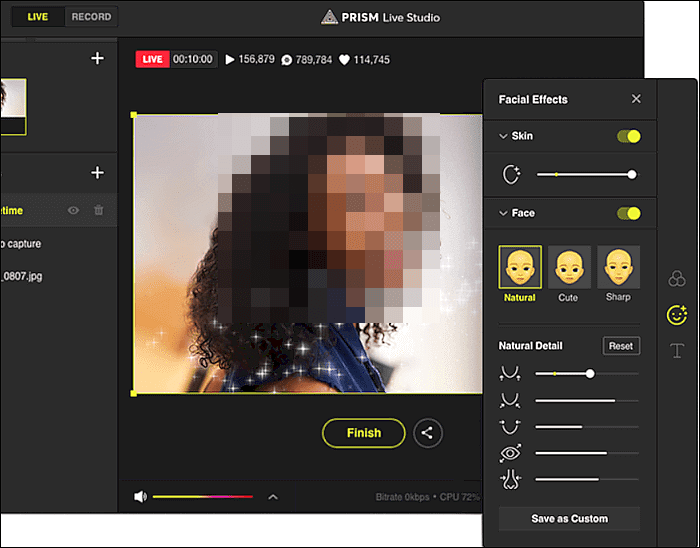Viewport: 700px width, 548px height.
Task: Hide the selected source with eye icon
Action: tap(73, 210)
